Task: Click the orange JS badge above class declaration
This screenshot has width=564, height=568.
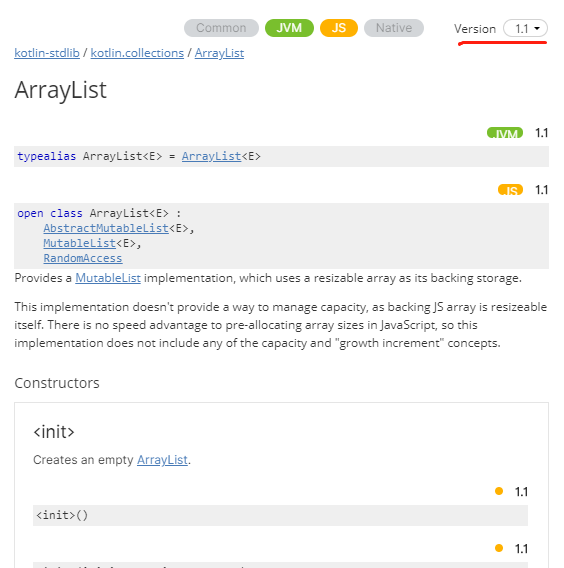Action: [x=510, y=190]
